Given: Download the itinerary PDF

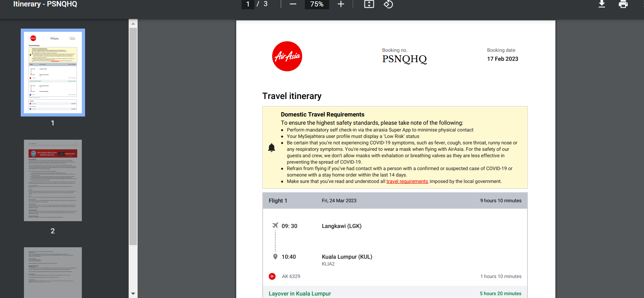Looking at the screenshot, I should click(x=602, y=4).
